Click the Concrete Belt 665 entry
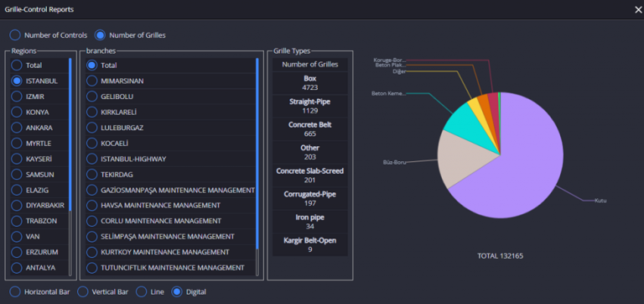 [x=310, y=129]
